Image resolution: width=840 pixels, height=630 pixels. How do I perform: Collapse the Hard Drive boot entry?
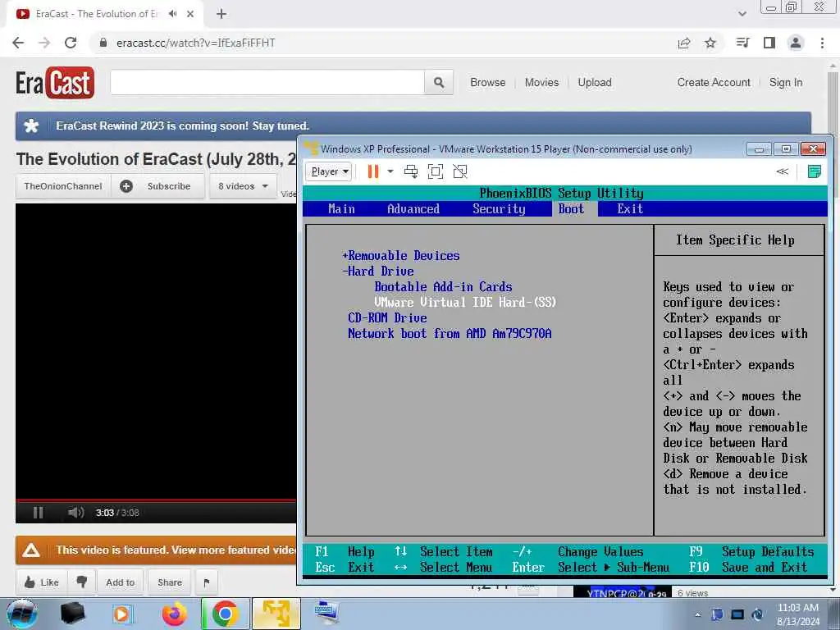click(378, 271)
